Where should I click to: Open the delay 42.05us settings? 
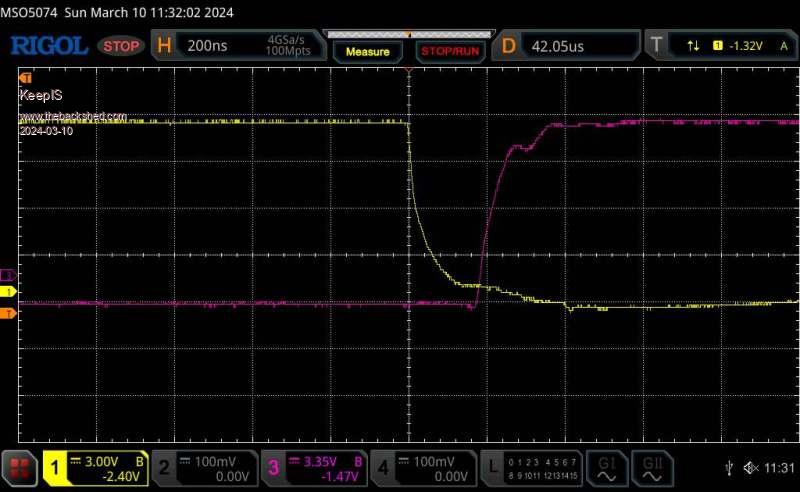568,46
